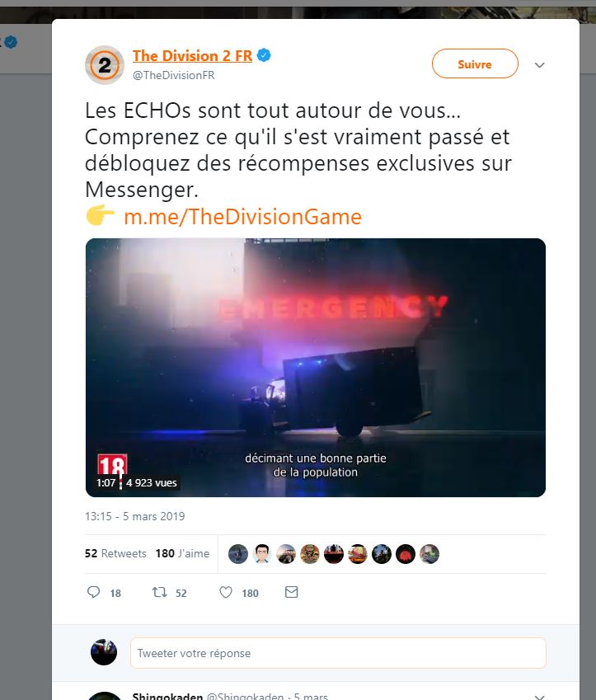Follow the account with Suivre button
The height and width of the screenshot is (700, 596).
[475, 63]
